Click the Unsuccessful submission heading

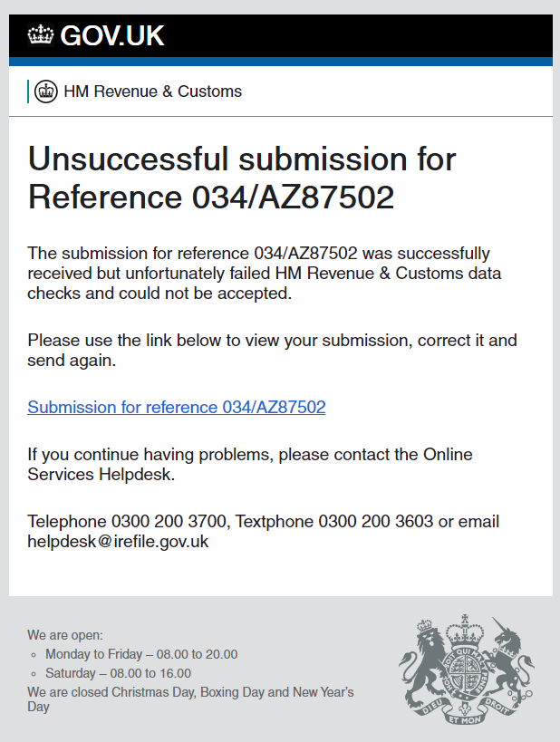coord(242,178)
